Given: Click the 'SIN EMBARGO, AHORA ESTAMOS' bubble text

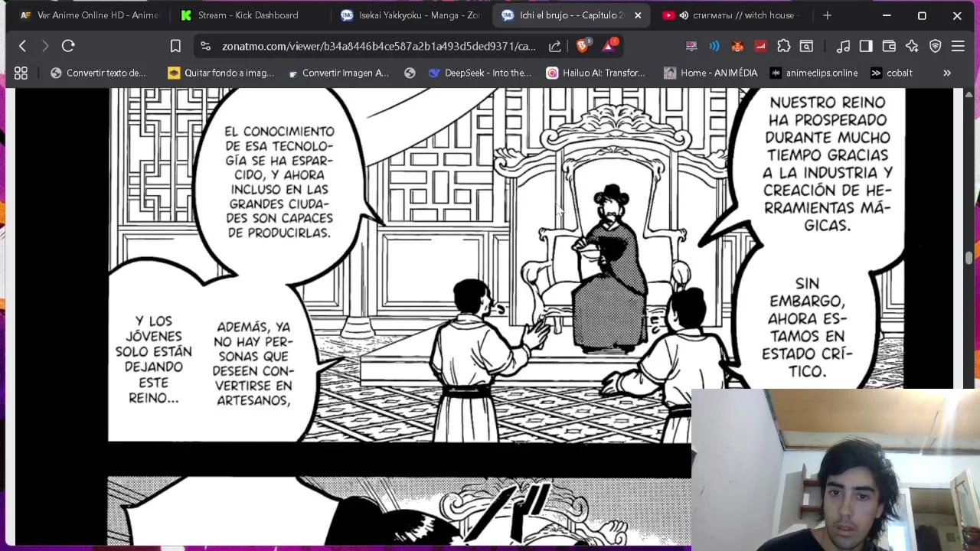Looking at the screenshot, I should pos(807,328).
